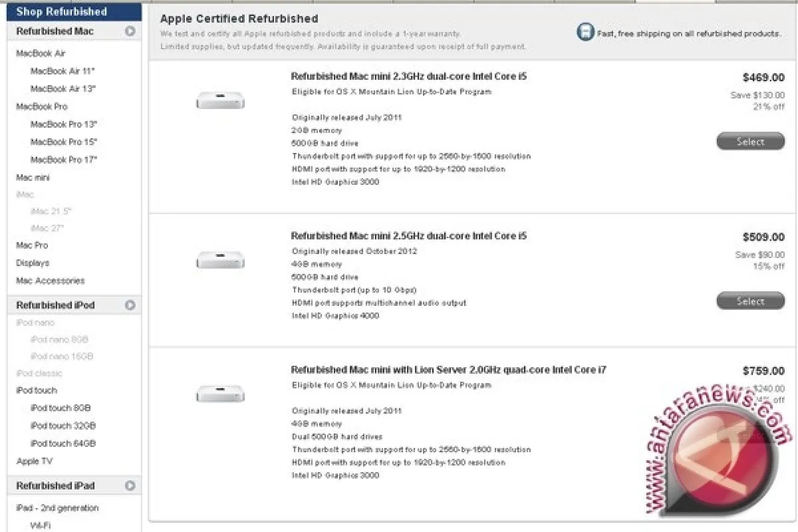This screenshot has width=798, height=532.
Task: Open the Mac mini 2.3GHz product thumbnail
Action: [x=220, y=101]
